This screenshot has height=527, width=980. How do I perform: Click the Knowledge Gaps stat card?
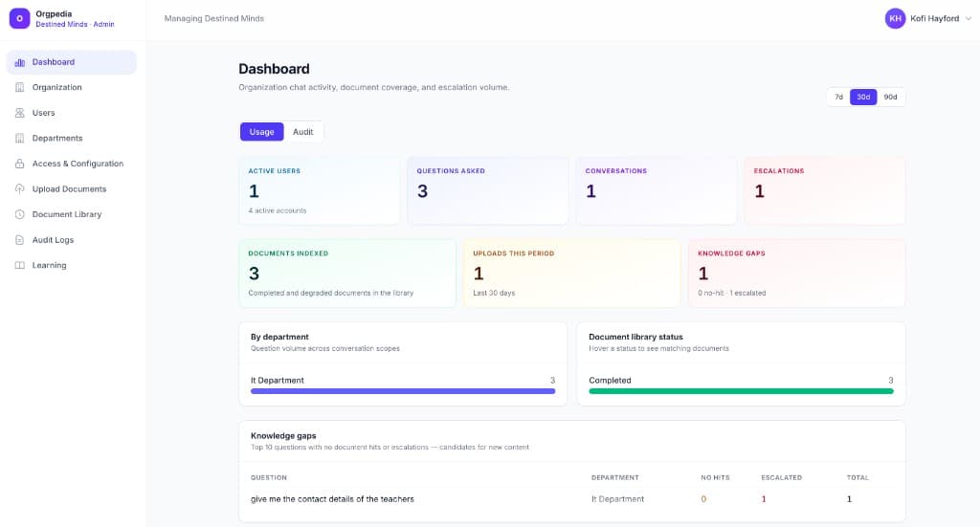pos(797,274)
